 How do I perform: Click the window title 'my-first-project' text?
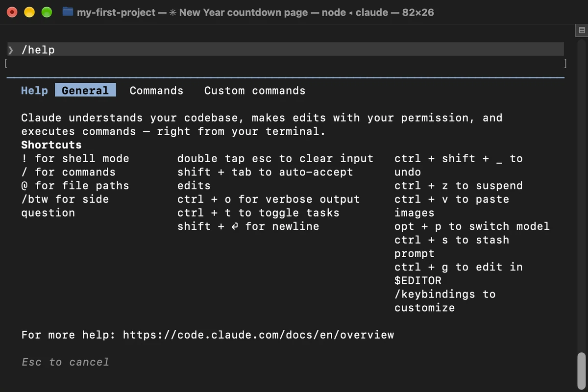click(116, 12)
